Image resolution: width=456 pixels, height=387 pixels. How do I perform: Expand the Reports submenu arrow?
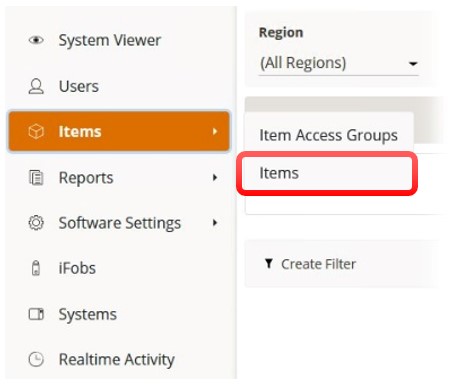(215, 177)
